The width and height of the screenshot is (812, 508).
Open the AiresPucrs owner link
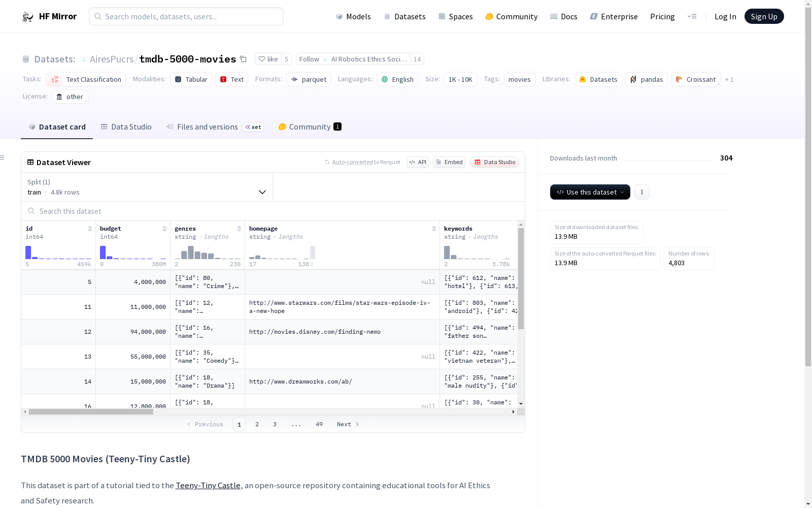coord(112,59)
